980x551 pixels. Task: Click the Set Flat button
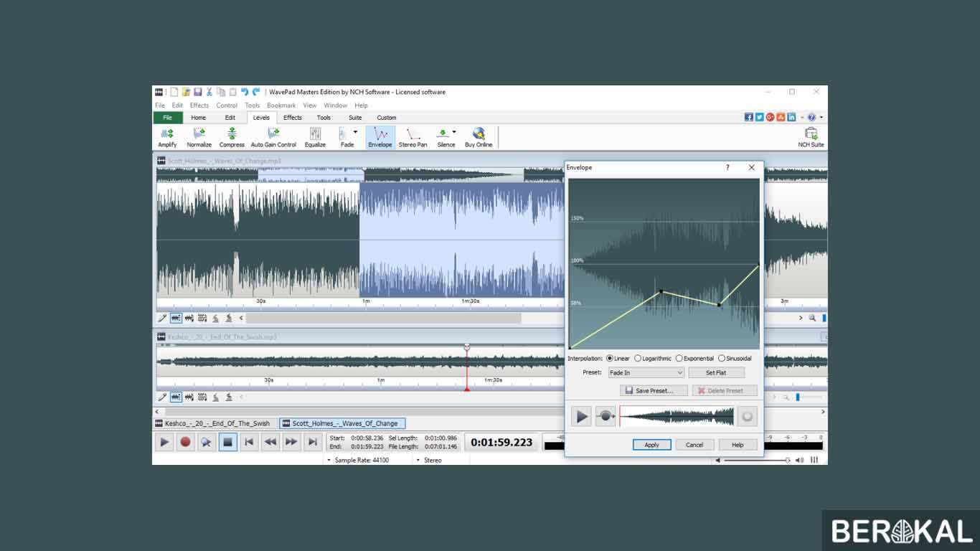[x=716, y=373]
